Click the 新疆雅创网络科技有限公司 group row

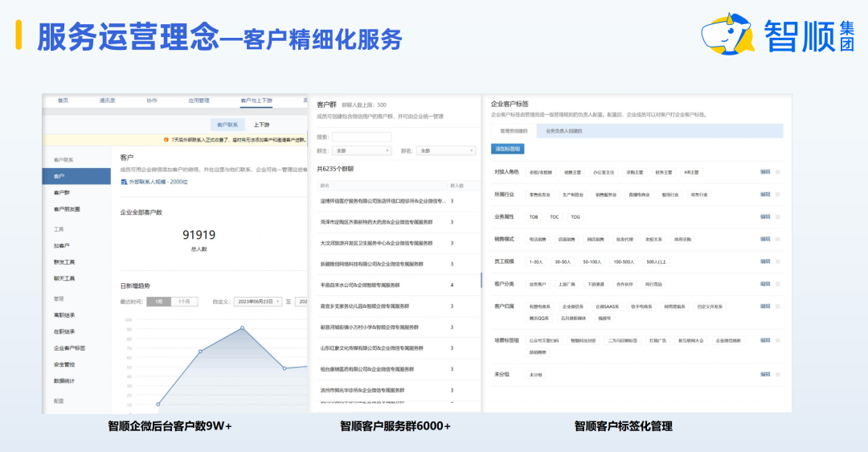(x=398, y=265)
